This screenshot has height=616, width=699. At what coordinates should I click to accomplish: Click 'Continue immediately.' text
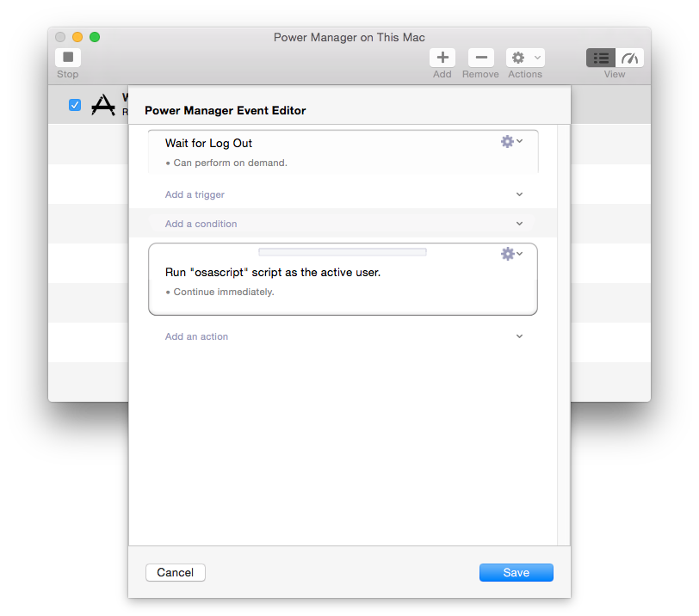(x=224, y=293)
